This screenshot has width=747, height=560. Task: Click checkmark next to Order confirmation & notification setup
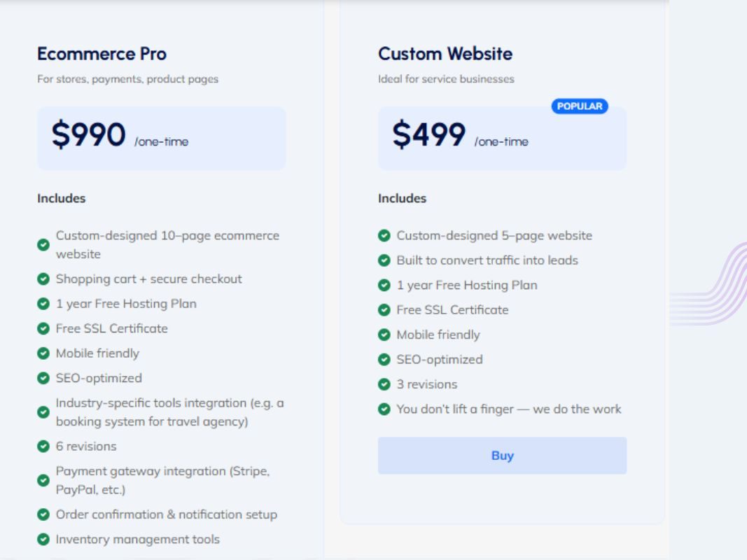click(x=43, y=514)
